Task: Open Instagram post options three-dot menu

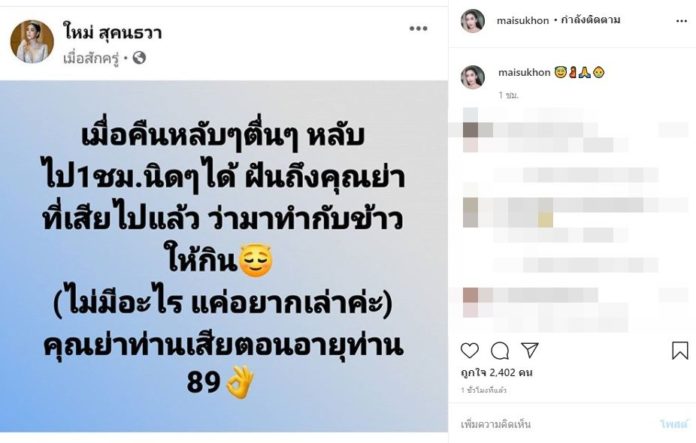Action: pyautogui.click(x=681, y=21)
